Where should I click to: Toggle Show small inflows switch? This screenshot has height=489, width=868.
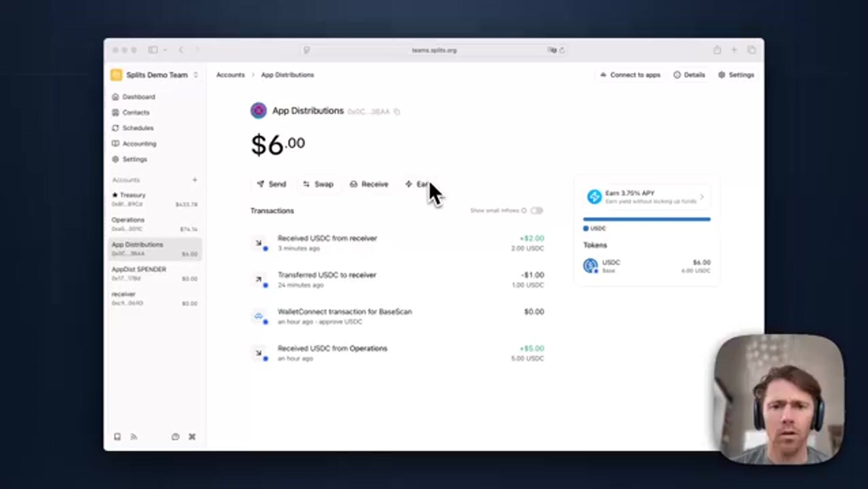[537, 211]
